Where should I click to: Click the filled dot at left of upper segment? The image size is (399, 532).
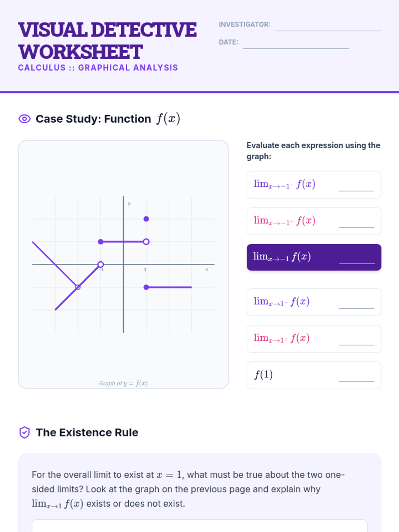coord(101,242)
